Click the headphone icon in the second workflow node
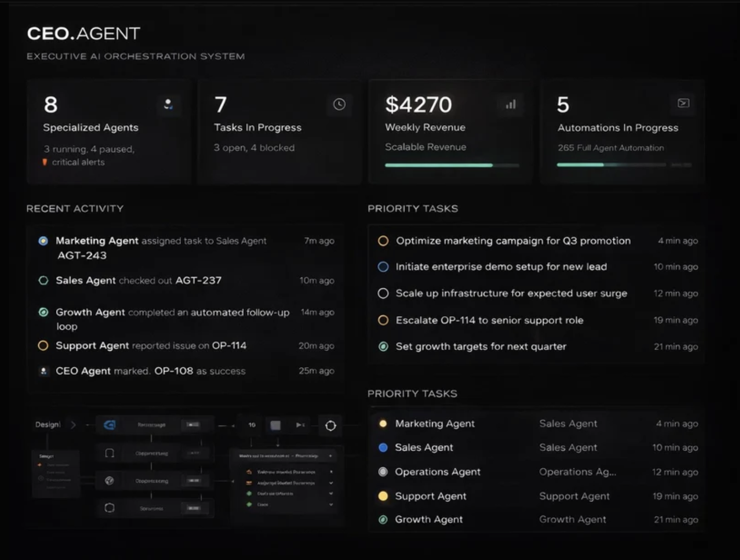 pyautogui.click(x=109, y=453)
